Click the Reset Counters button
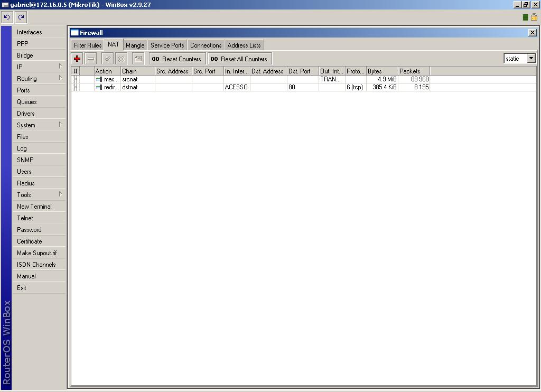Viewport: 541px width, 392px height. pos(178,59)
